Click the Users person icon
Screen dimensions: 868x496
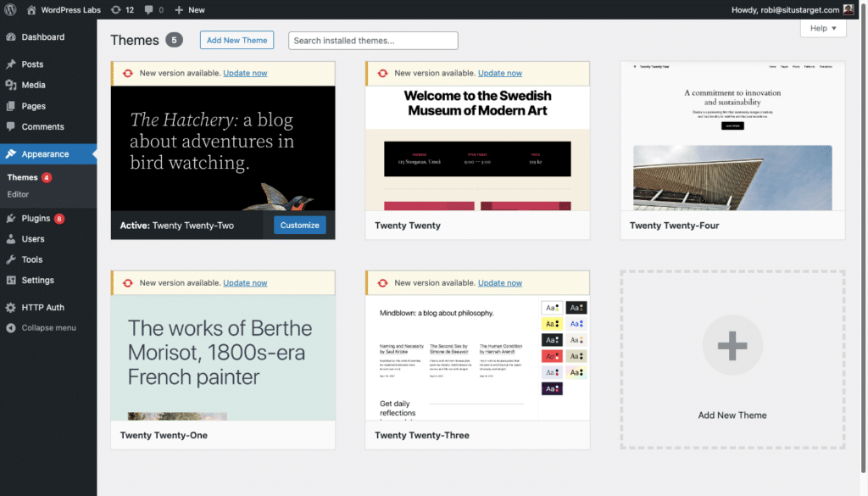coord(10,238)
